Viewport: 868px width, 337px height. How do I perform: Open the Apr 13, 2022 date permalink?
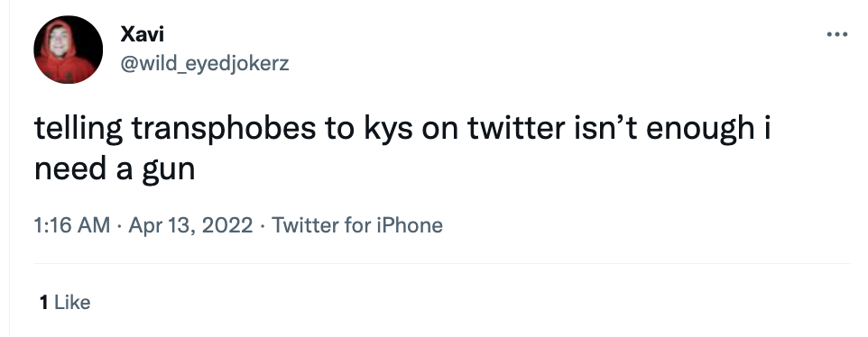tap(190, 225)
